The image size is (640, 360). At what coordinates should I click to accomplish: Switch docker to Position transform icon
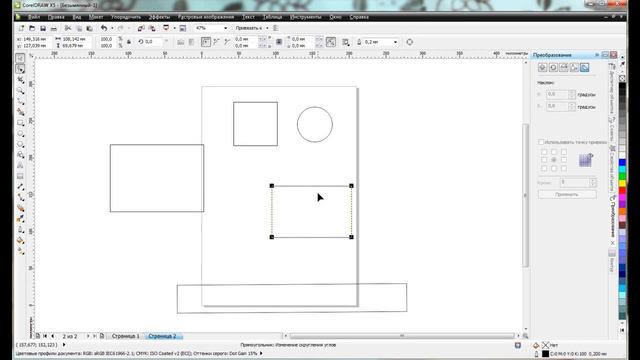point(542,67)
